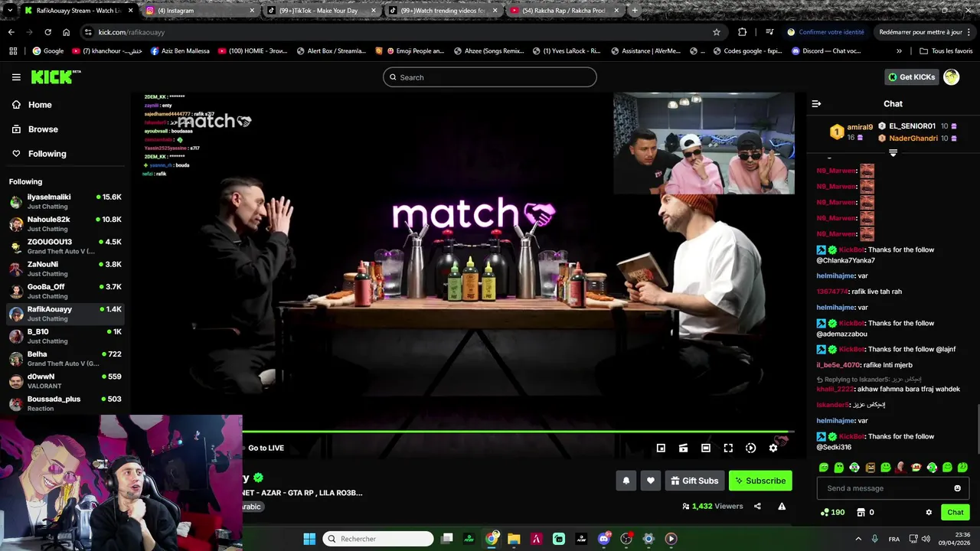Click the clip creation icon

point(683,448)
